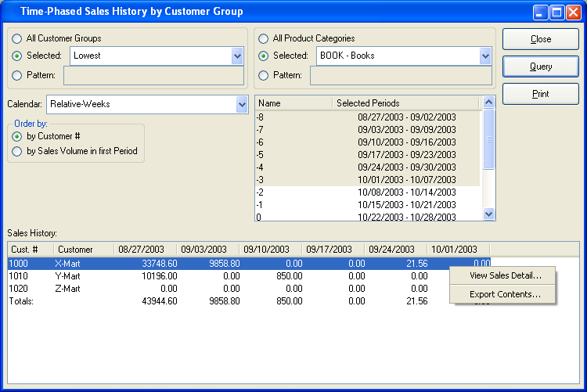This screenshot has width=587, height=392.
Task: Click the customer group pattern text field
Action: click(153, 75)
